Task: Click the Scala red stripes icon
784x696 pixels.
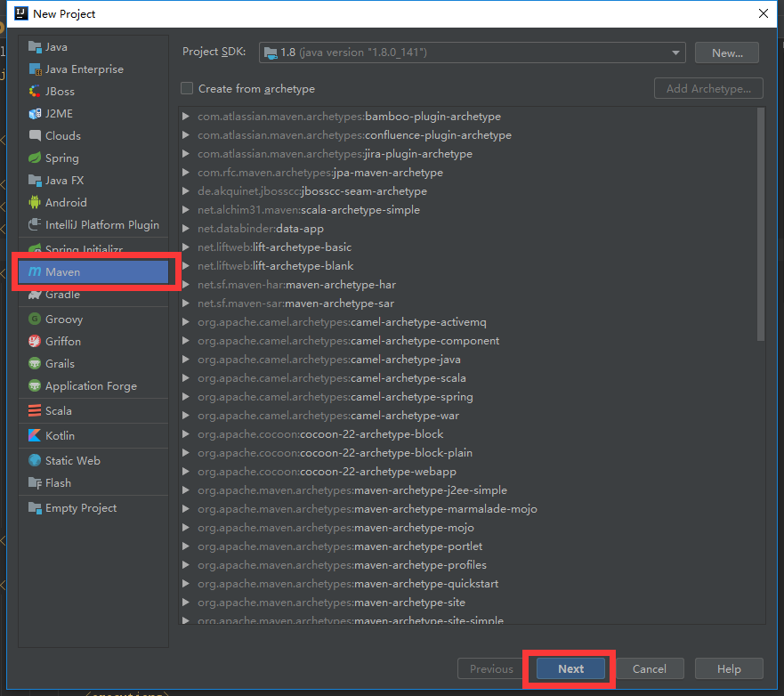Action: (x=35, y=410)
